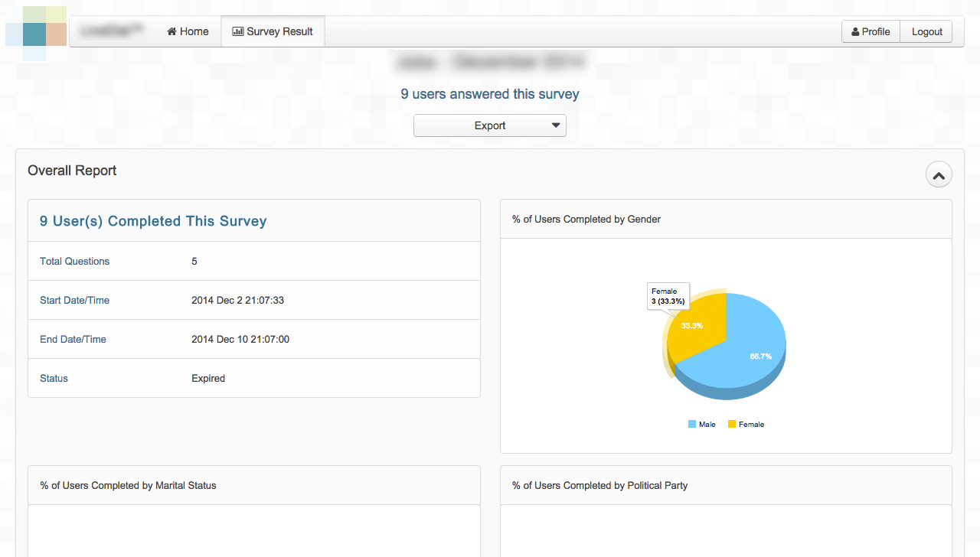Click the colorful squares logo
980x557 pixels.
point(35,34)
